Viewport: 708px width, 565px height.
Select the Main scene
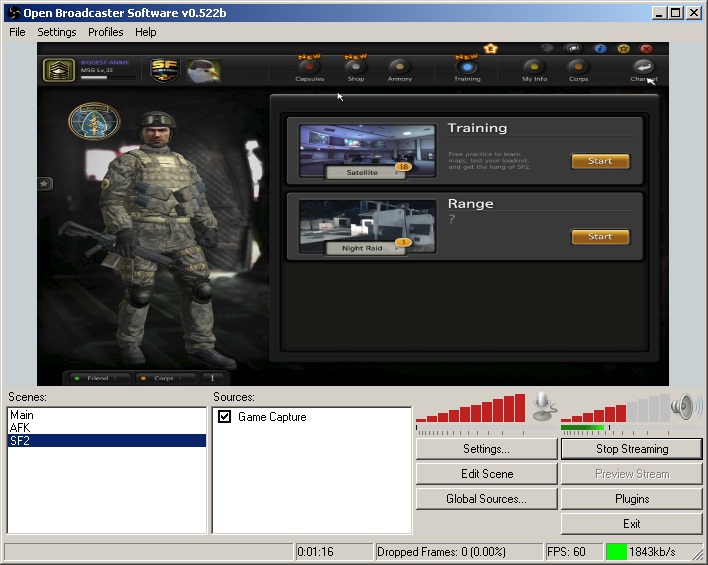(107, 415)
